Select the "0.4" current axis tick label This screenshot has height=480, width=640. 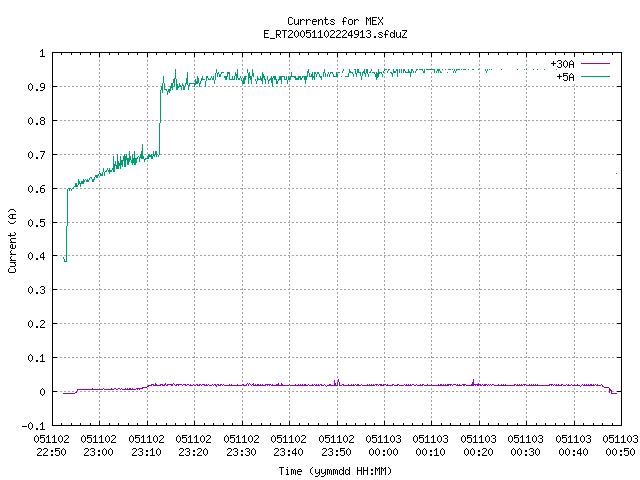click(x=36, y=256)
